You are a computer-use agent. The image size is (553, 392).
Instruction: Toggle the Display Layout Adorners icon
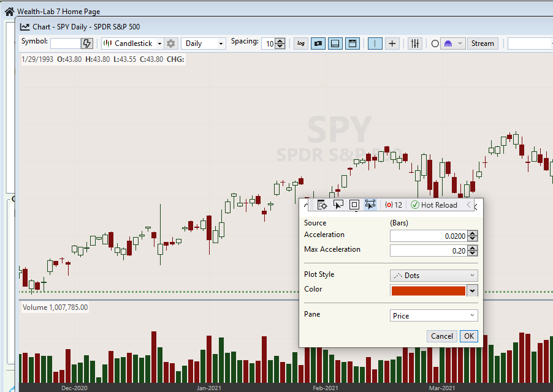point(354,205)
